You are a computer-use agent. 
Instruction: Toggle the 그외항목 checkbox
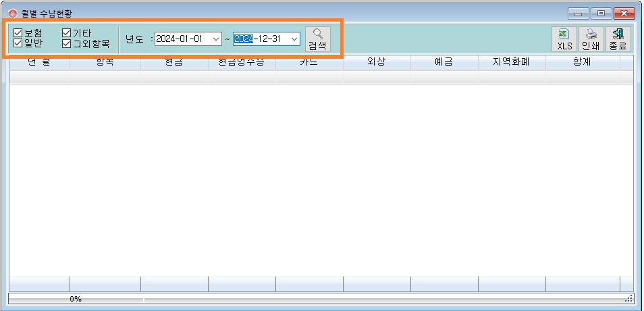pos(67,43)
